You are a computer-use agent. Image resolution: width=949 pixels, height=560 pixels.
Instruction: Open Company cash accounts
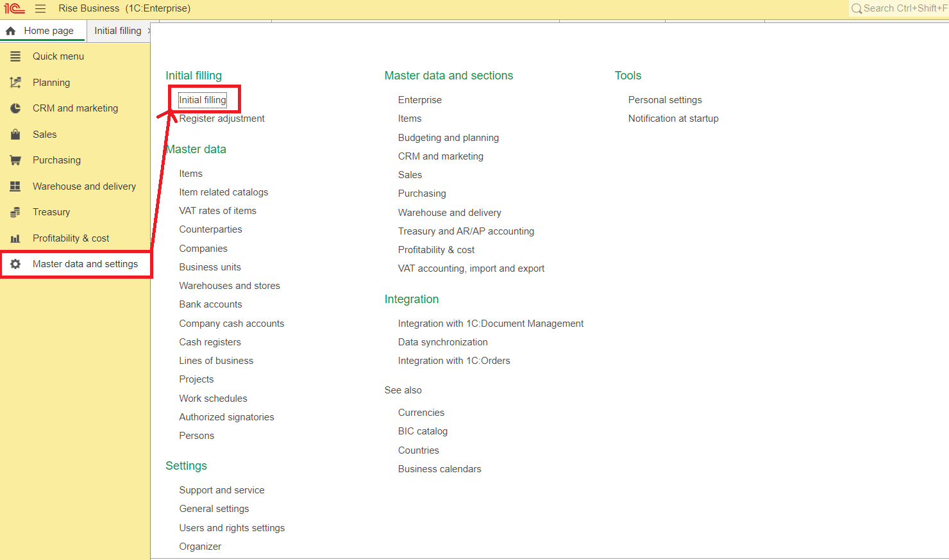click(x=231, y=324)
